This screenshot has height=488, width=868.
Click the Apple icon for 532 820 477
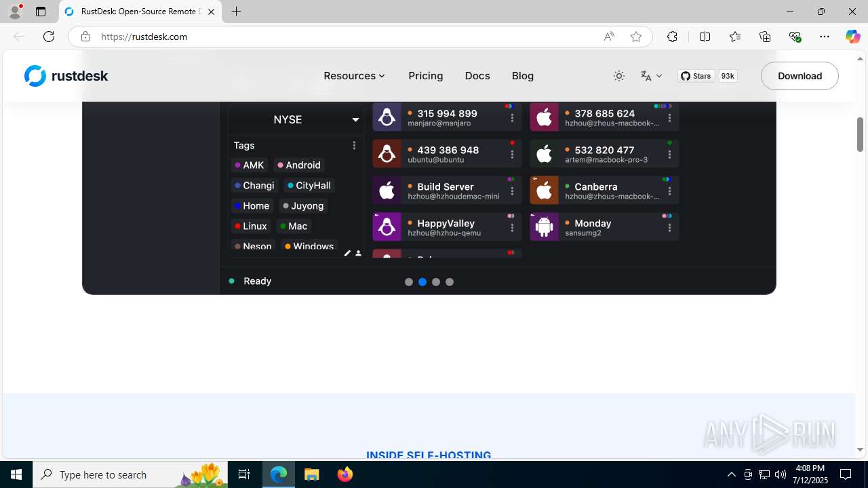tap(544, 154)
